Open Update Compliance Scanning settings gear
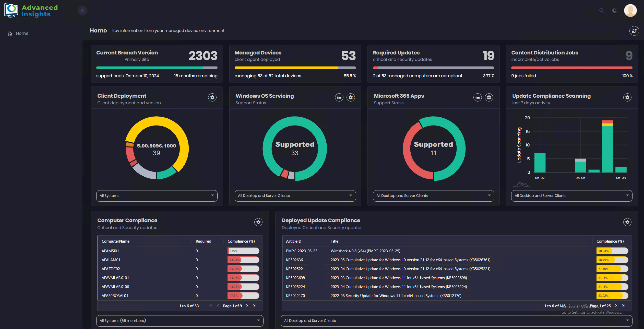This screenshot has height=329, width=644. [x=627, y=97]
